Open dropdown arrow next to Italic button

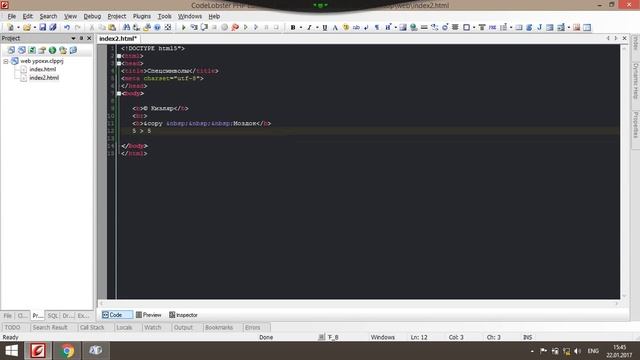click(x=317, y=27)
